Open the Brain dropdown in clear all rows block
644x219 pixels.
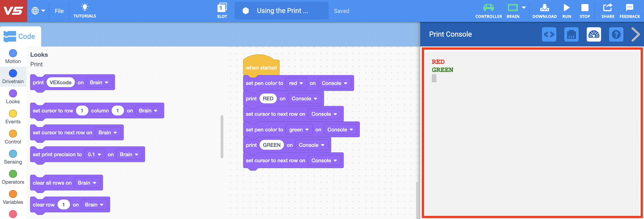pos(87,183)
